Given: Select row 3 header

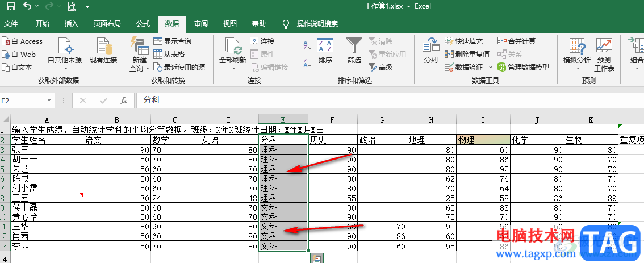Looking at the screenshot, I should [5, 150].
